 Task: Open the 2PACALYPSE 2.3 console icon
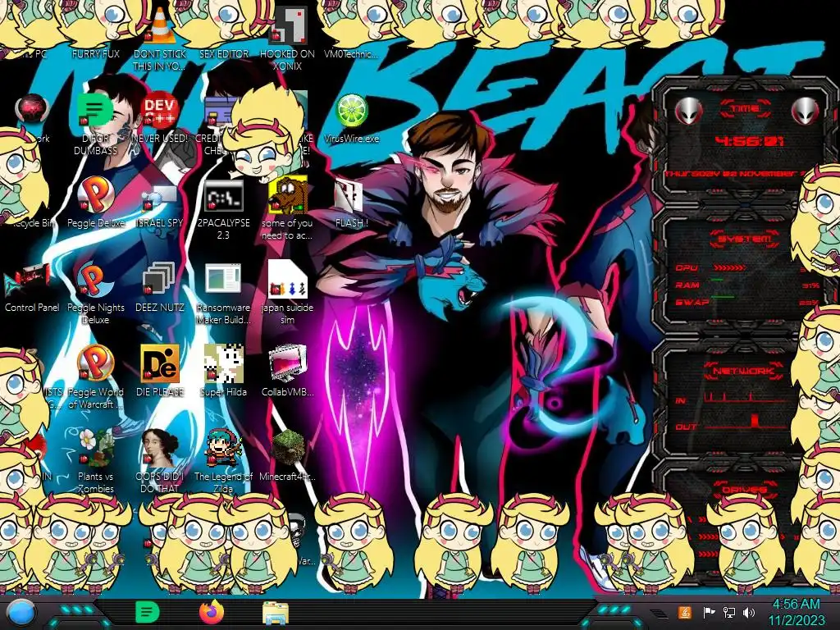click(x=223, y=195)
